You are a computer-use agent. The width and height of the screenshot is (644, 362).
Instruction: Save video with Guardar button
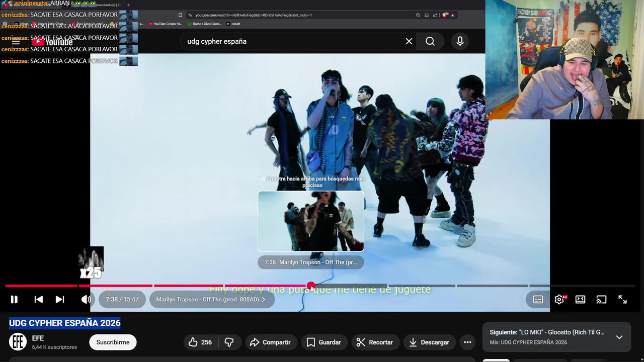pos(324,342)
